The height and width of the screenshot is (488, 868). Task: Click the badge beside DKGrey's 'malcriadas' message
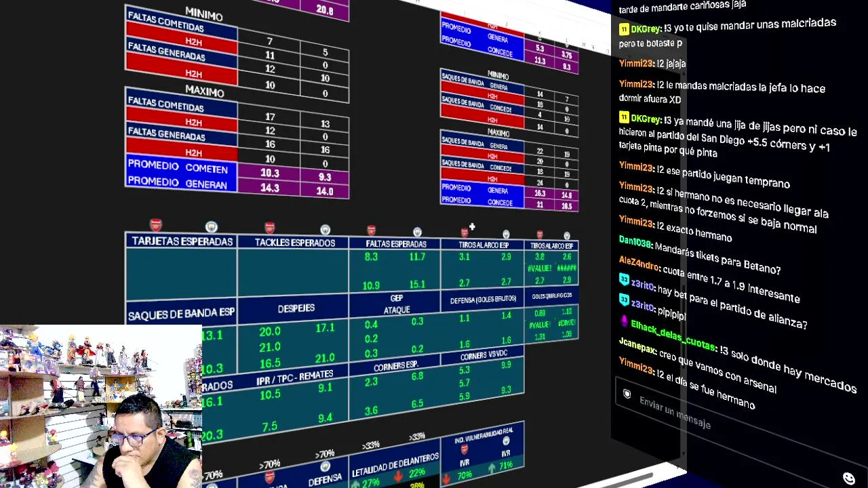[x=624, y=29]
